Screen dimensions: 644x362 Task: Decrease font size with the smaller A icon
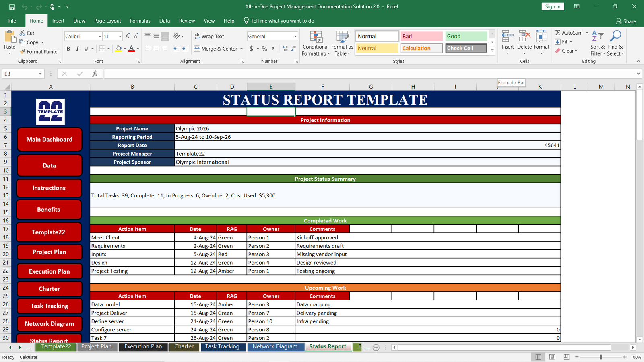point(136,36)
